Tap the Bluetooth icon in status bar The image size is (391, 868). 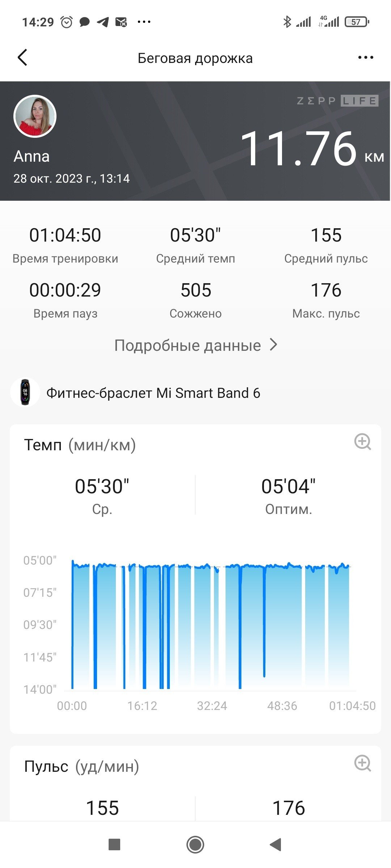pyautogui.click(x=287, y=22)
